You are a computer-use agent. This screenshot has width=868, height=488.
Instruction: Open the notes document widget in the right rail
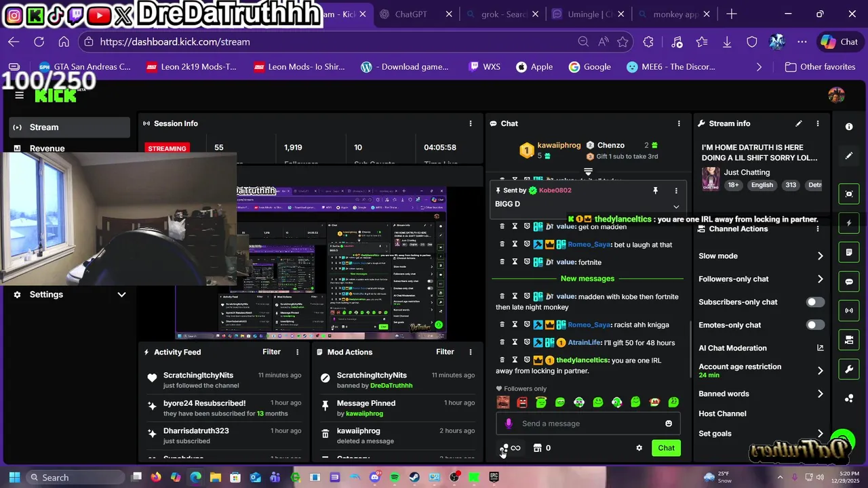tap(849, 252)
